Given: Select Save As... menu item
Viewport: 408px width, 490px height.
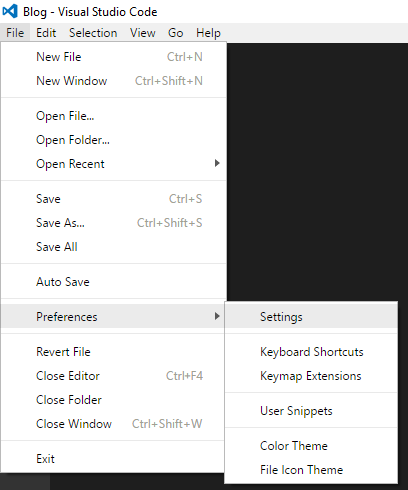Looking at the screenshot, I should (x=114, y=223).
